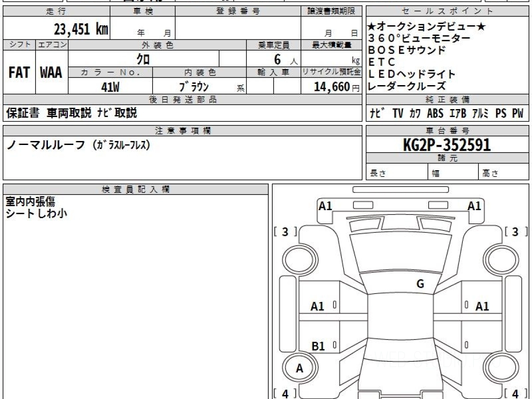This screenshot has height=399, width=532.
Task: Click the wheel circle marked A
Action: click(x=300, y=368)
